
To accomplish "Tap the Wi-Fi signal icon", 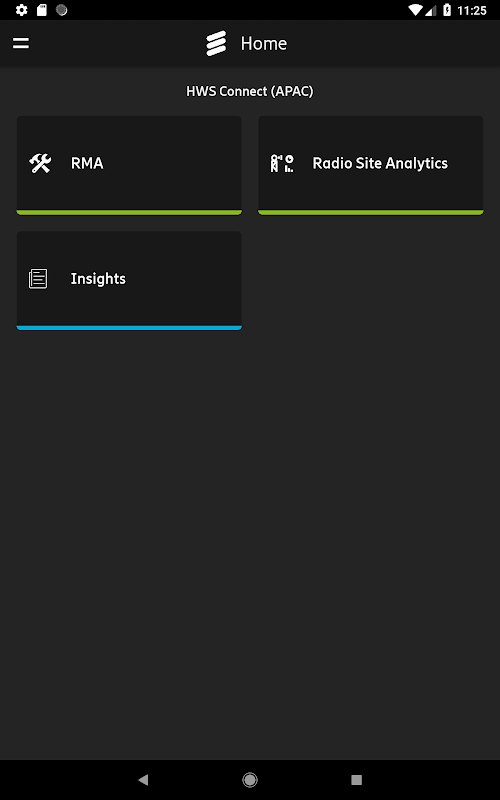I will click(417, 10).
